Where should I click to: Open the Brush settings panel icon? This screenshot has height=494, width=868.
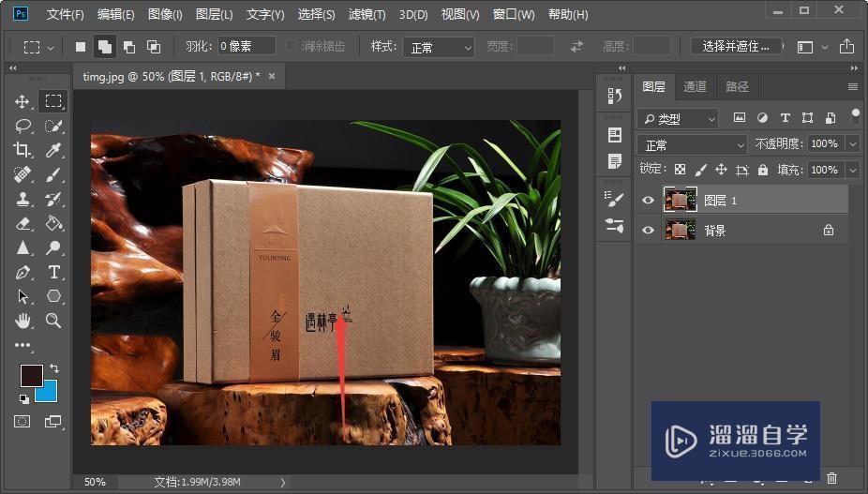point(615,200)
